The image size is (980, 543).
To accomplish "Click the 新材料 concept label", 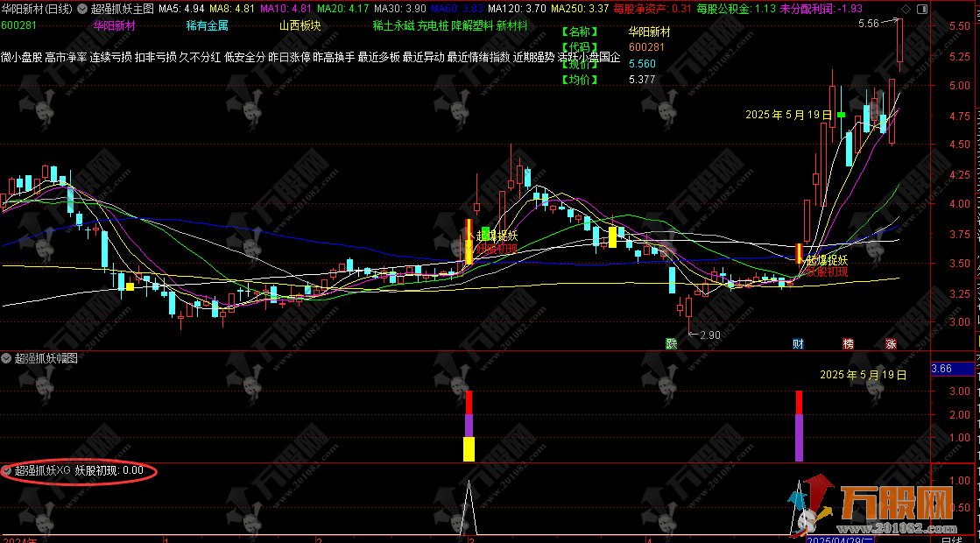I will [x=511, y=25].
